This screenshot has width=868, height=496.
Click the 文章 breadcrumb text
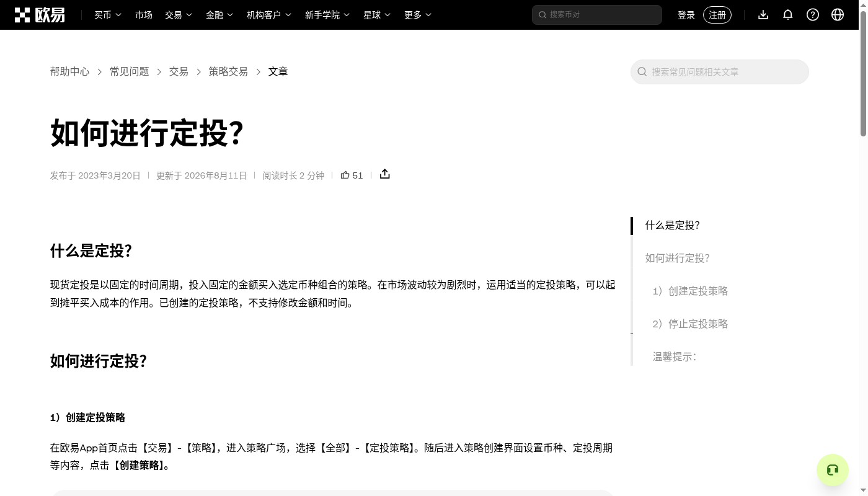[278, 72]
